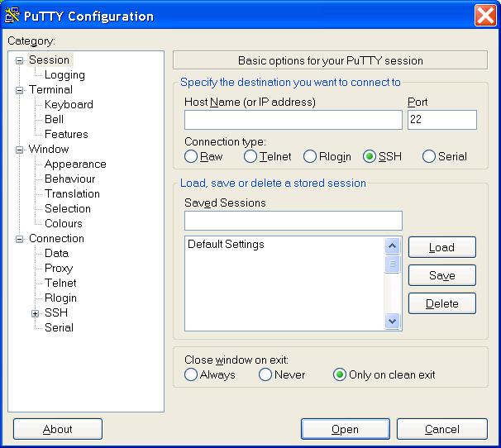This screenshot has height=448, width=501.
Task: Open the Data category
Action: [56, 253]
